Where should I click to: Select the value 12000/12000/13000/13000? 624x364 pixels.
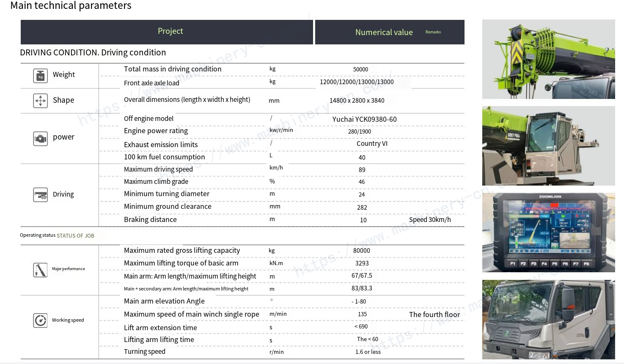point(357,82)
